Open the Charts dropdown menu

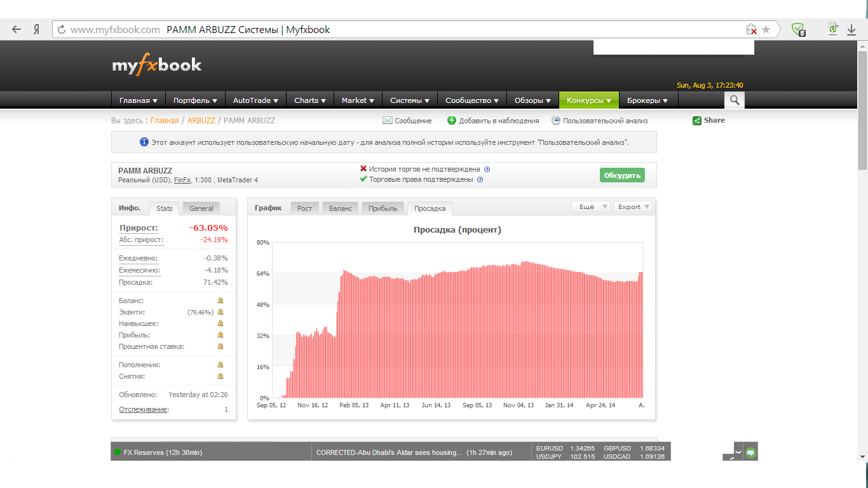click(x=310, y=100)
